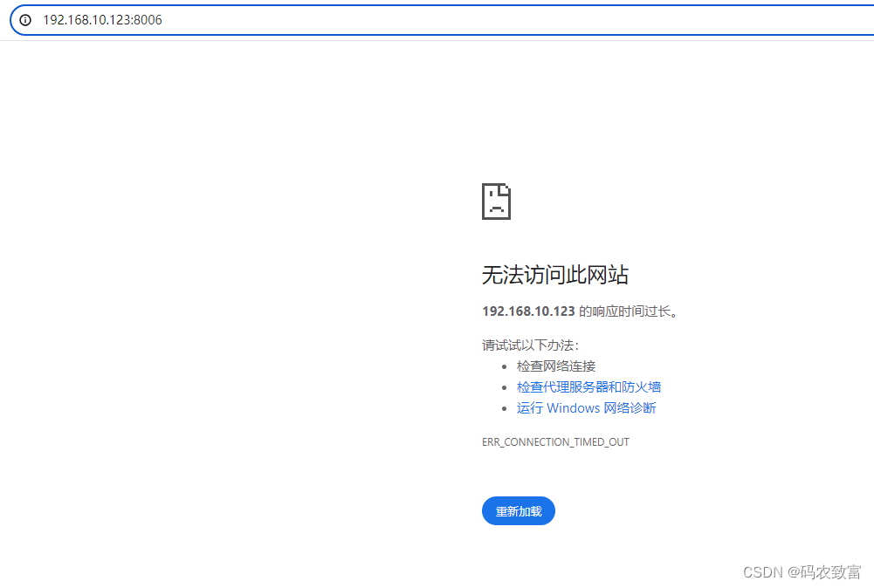Screen dimensions: 874x588
Task: Click the 192.168.10.123 的响应时间过长 message
Action: [x=581, y=311]
